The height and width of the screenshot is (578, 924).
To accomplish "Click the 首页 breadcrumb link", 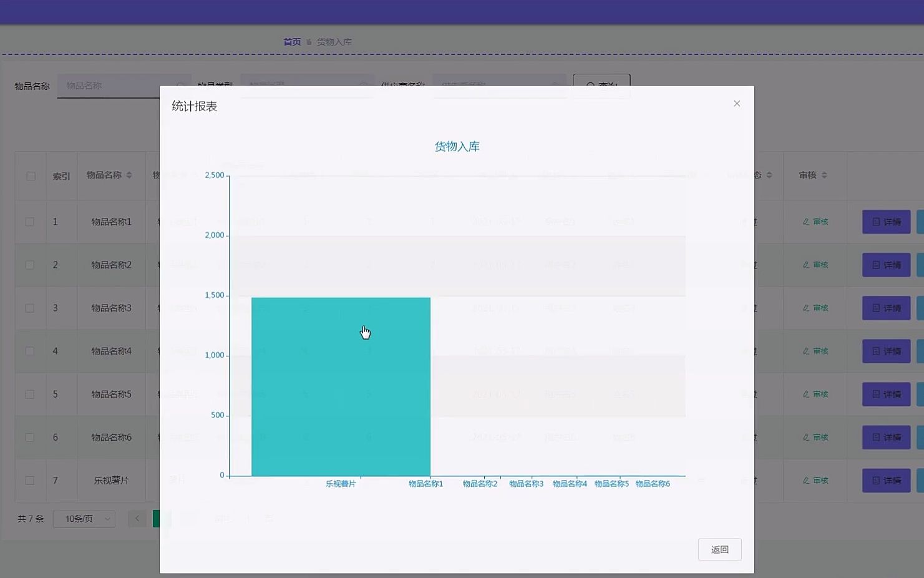I will coord(292,42).
